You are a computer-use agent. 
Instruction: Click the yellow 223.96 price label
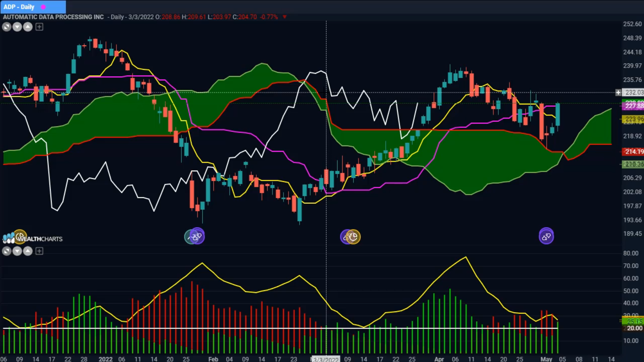(x=633, y=119)
